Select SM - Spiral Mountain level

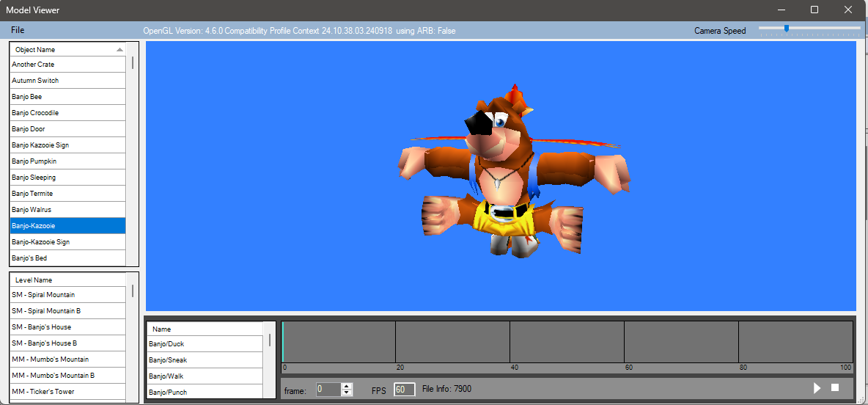pos(67,295)
